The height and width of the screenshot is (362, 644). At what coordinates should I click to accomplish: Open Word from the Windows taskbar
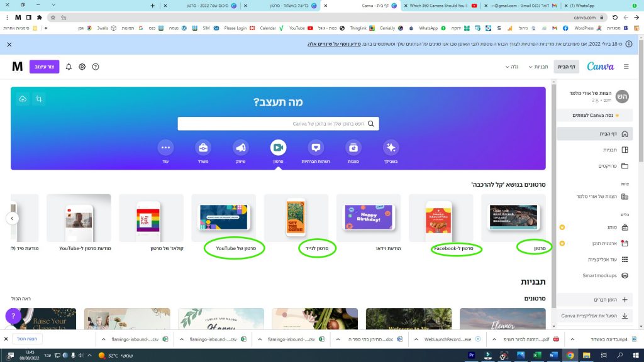(x=553, y=356)
